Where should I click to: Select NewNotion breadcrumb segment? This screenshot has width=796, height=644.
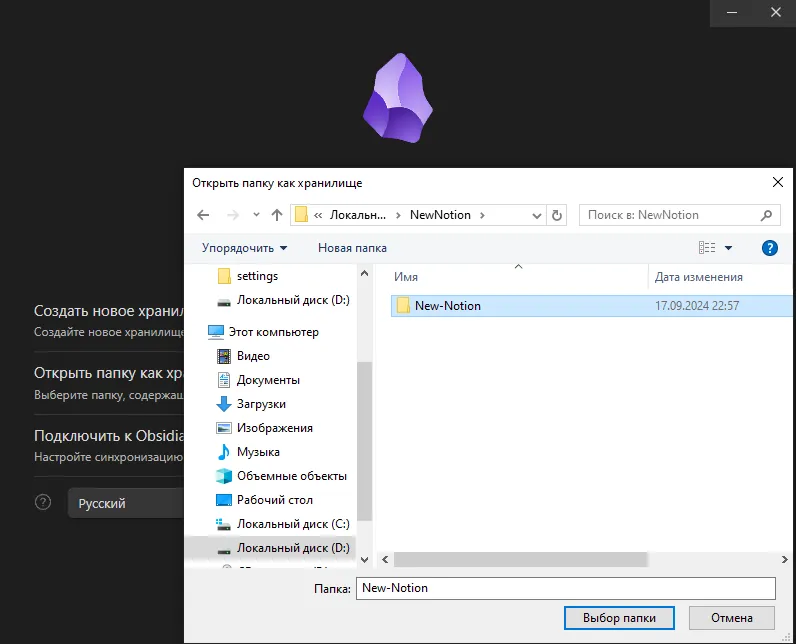[x=440, y=215]
